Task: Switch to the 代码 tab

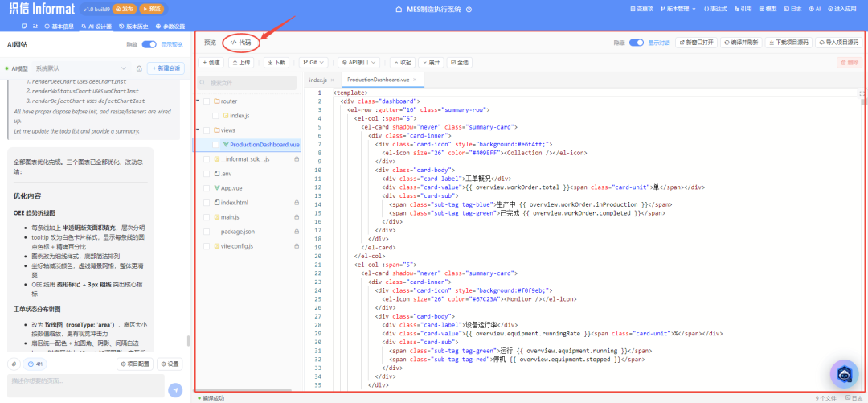Action: [241, 42]
